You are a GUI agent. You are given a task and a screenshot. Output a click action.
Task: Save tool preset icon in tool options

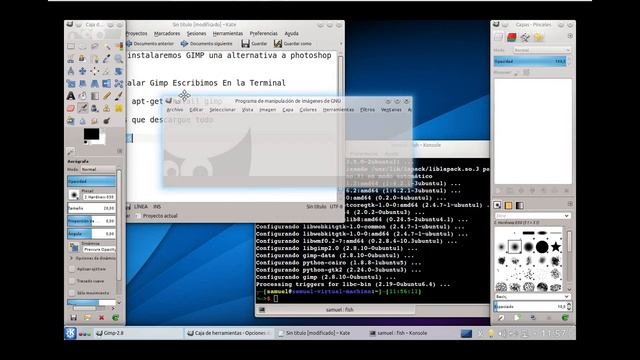(73, 318)
